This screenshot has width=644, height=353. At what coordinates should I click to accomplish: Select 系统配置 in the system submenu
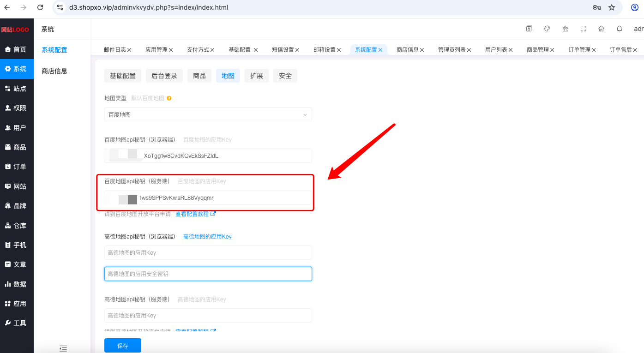click(x=54, y=50)
